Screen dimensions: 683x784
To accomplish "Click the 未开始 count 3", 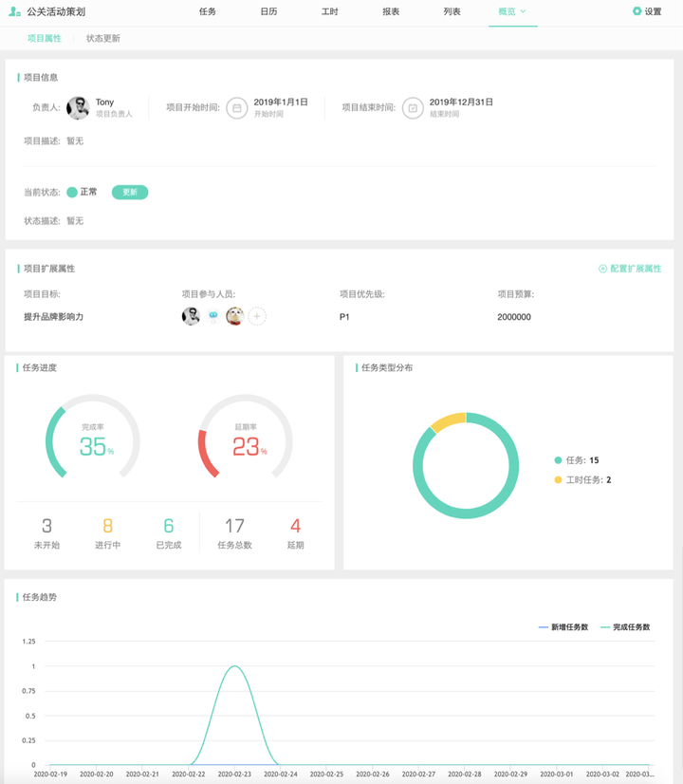I will (x=46, y=526).
